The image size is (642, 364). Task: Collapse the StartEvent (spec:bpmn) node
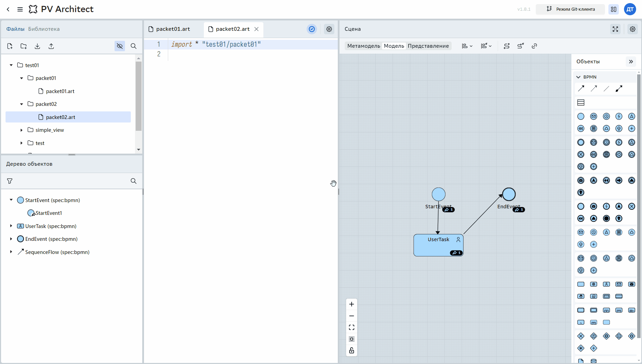(11, 200)
